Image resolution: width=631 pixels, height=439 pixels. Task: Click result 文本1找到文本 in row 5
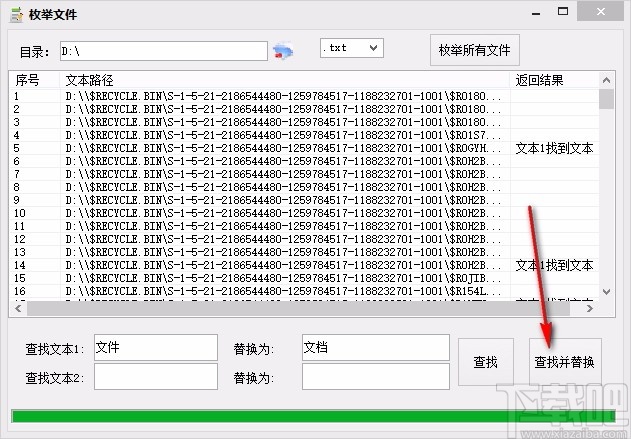[x=555, y=148]
